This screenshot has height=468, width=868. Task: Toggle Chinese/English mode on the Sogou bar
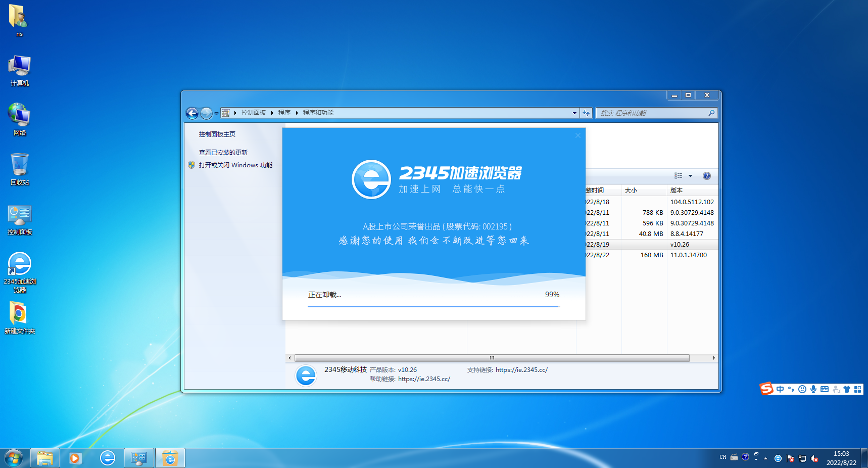[780, 389]
